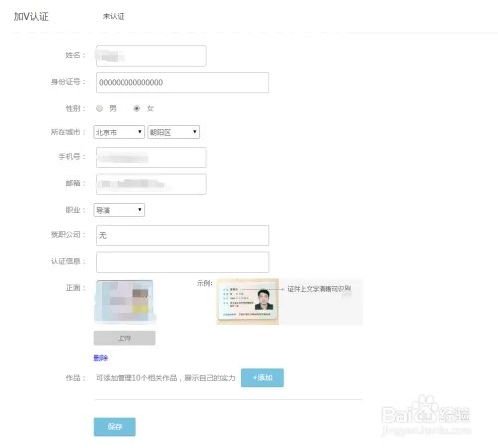The width and height of the screenshot is (498, 448).
Task: Click the blue 保存 save button
Action: [115, 427]
